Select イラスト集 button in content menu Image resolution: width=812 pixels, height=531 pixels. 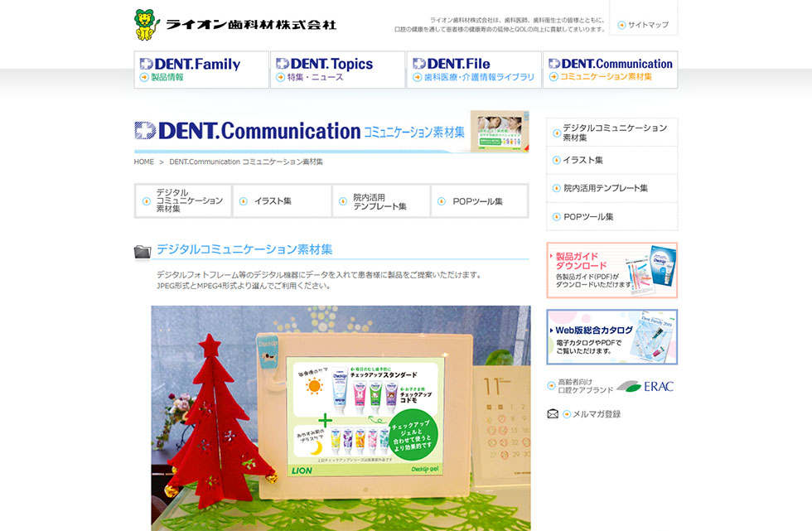point(282,200)
